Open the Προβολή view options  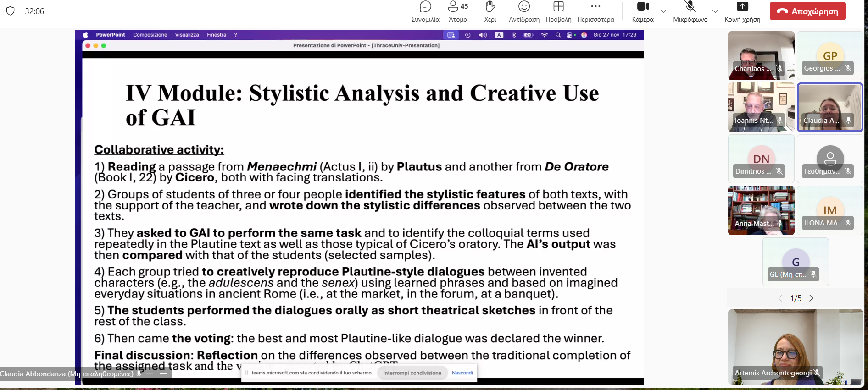(x=558, y=11)
